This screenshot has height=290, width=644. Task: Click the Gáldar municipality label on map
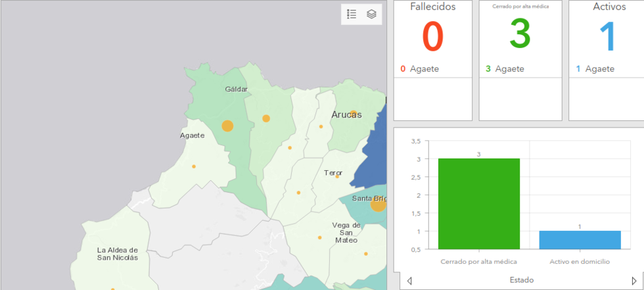pyautogui.click(x=236, y=89)
